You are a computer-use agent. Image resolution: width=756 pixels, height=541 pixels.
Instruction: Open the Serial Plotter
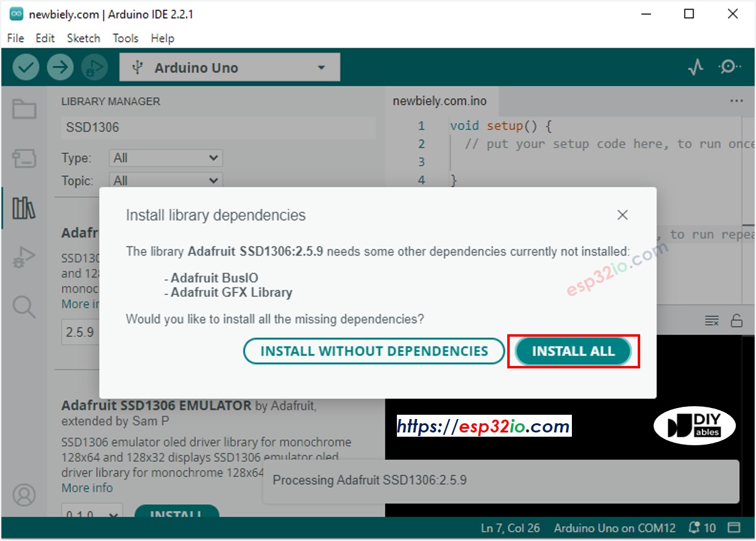pos(696,67)
